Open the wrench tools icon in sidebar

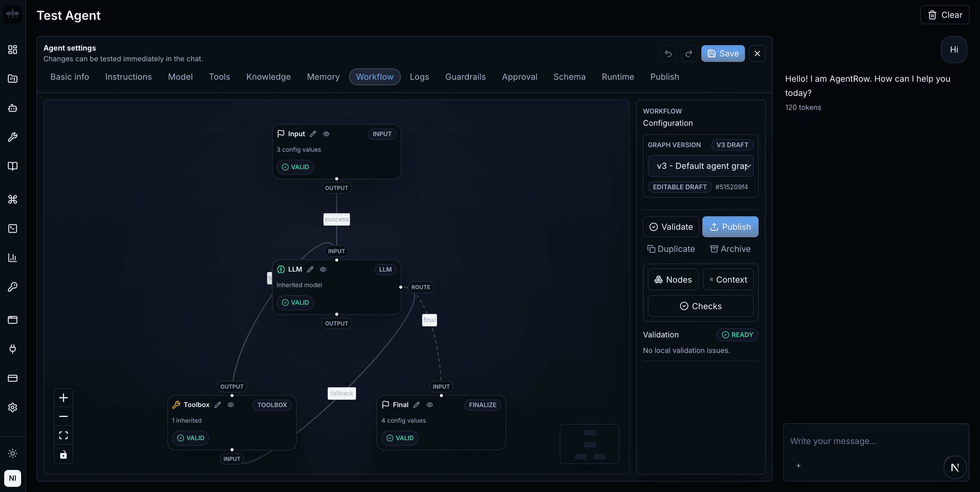(x=13, y=137)
